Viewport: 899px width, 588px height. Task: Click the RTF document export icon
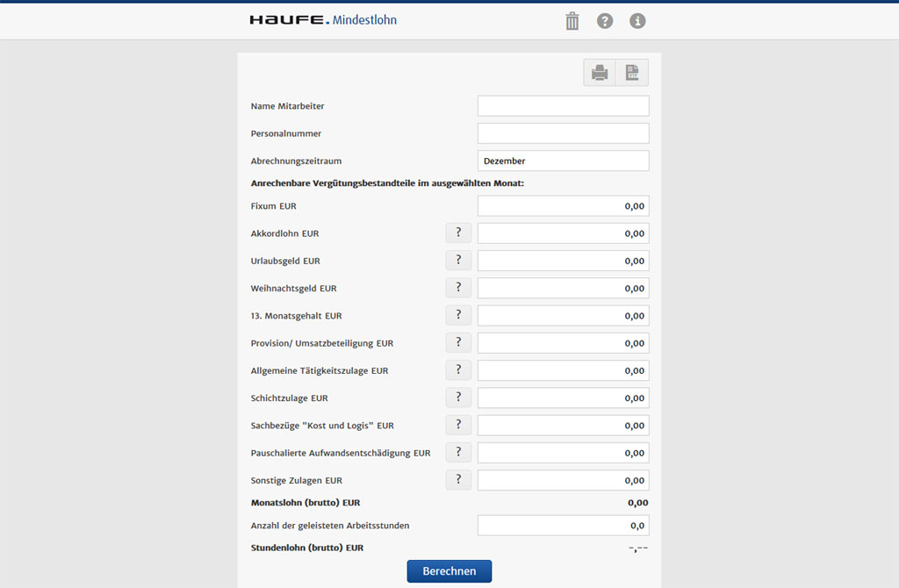(632, 73)
